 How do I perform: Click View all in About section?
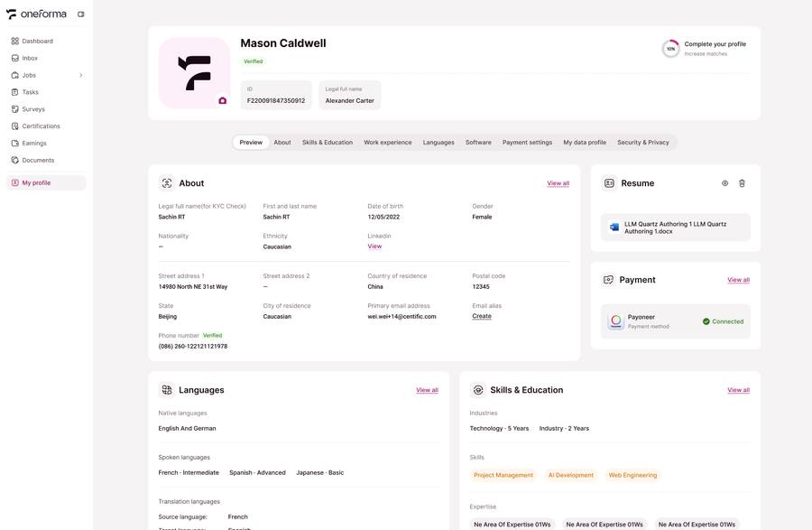coord(558,183)
